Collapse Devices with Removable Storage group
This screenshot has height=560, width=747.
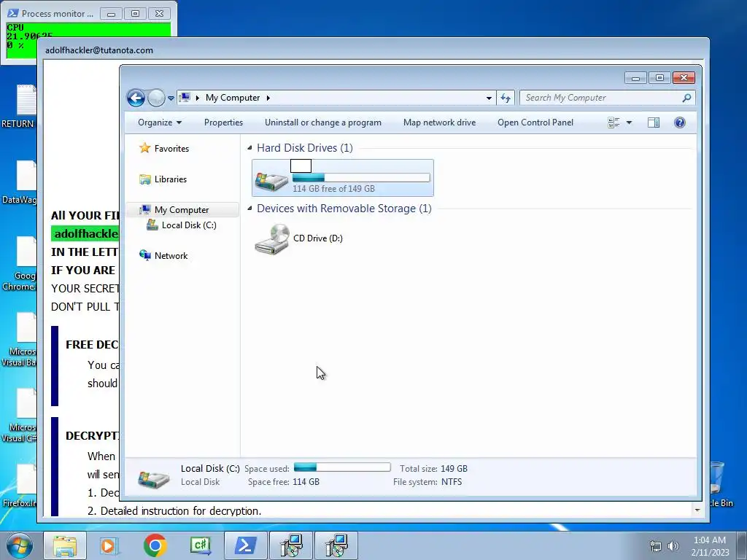point(249,208)
